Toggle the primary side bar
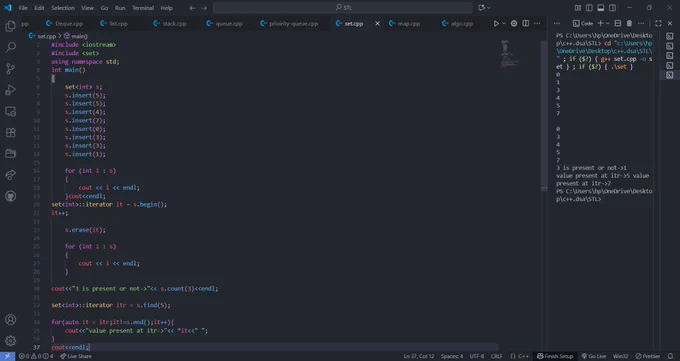 (589, 8)
